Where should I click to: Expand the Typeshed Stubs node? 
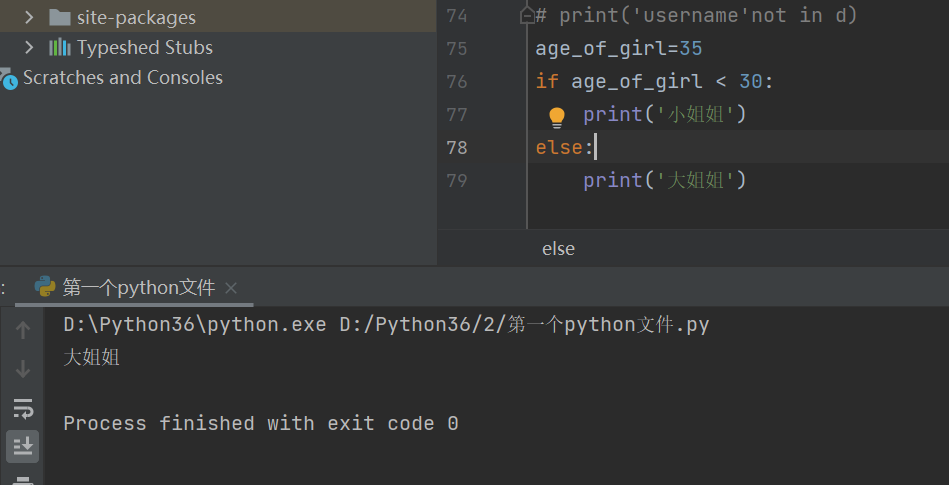(x=29, y=47)
